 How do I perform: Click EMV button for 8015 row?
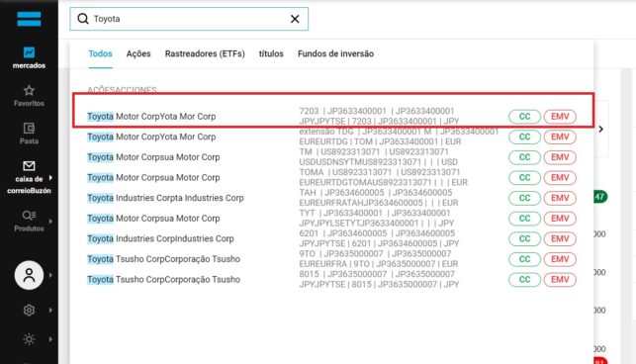click(560, 279)
